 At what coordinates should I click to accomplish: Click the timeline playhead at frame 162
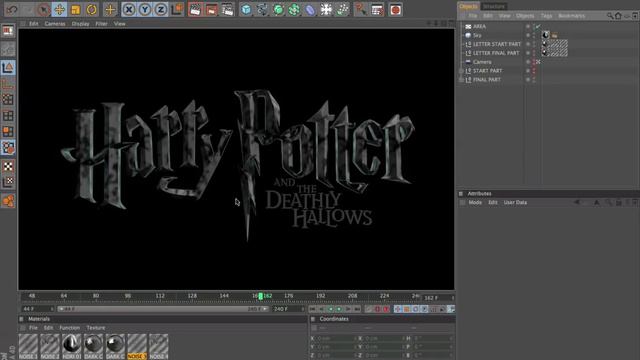pos(261,296)
